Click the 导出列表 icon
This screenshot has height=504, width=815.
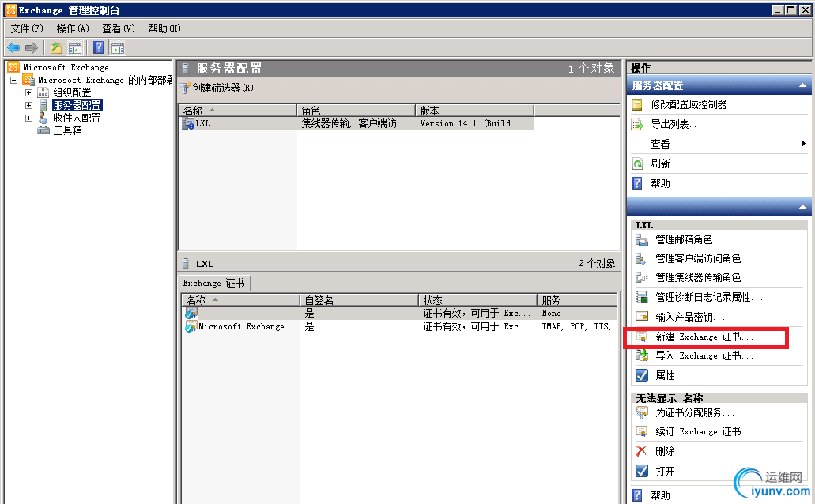[x=637, y=125]
